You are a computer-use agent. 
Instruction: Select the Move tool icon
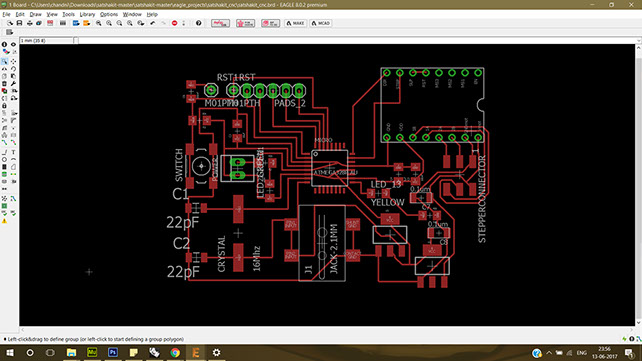click(14, 61)
